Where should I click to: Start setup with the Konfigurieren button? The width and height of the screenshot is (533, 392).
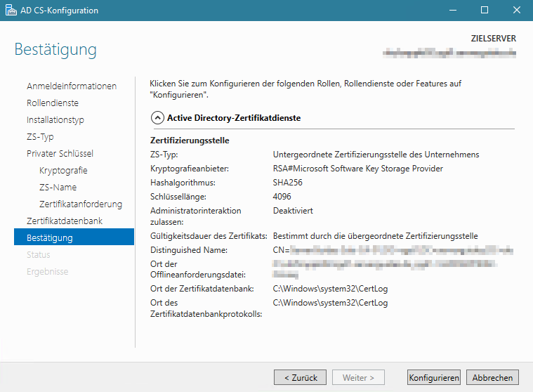[434, 377]
